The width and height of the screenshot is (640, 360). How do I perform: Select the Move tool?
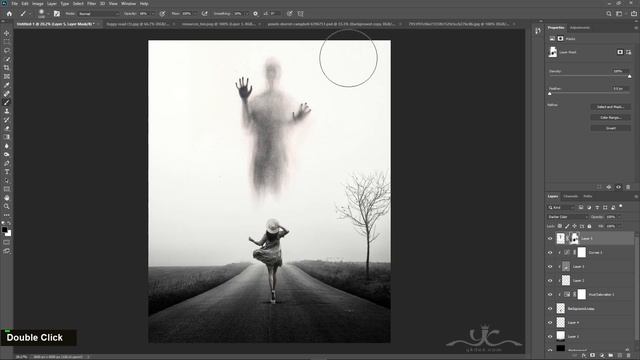(7, 33)
